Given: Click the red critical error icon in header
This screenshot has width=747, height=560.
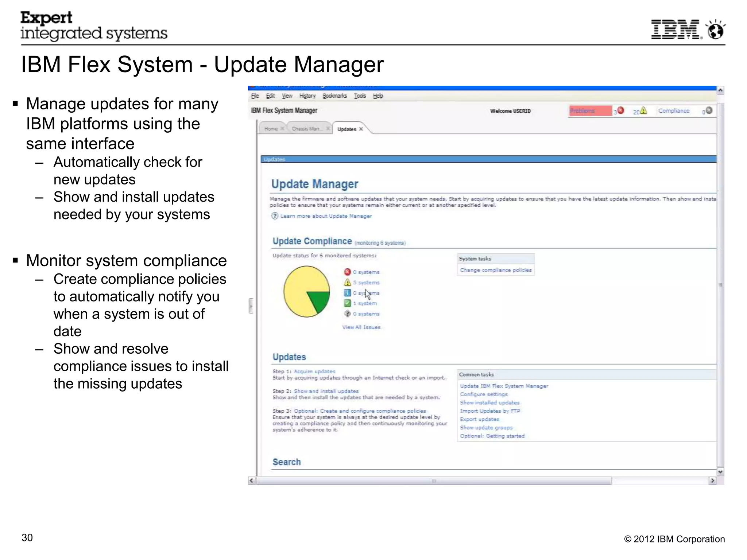Looking at the screenshot, I should [620, 110].
